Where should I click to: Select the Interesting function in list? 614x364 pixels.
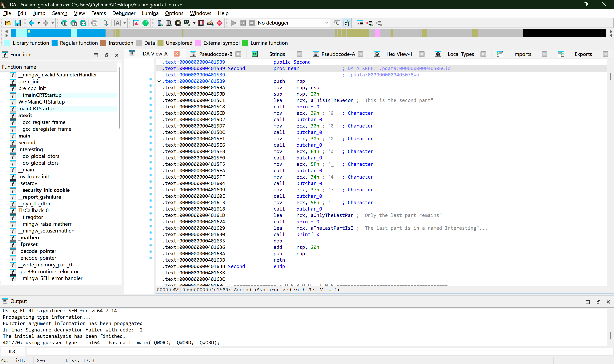(x=30, y=149)
